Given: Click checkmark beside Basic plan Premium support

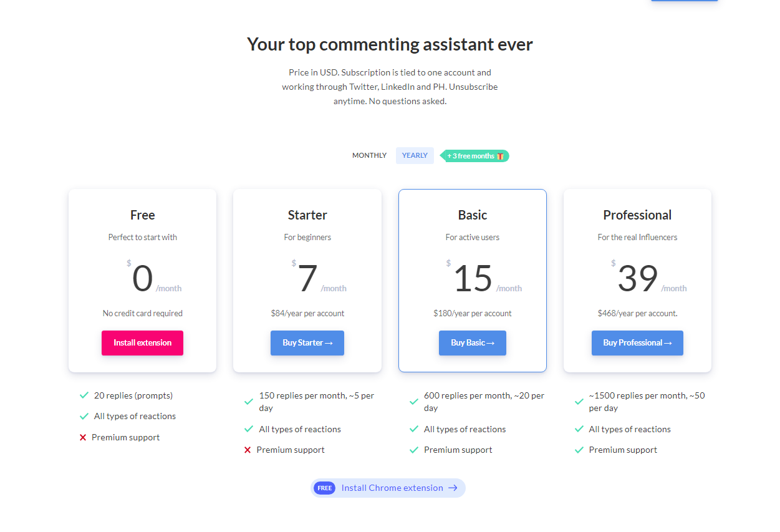Looking at the screenshot, I should (414, 450).
